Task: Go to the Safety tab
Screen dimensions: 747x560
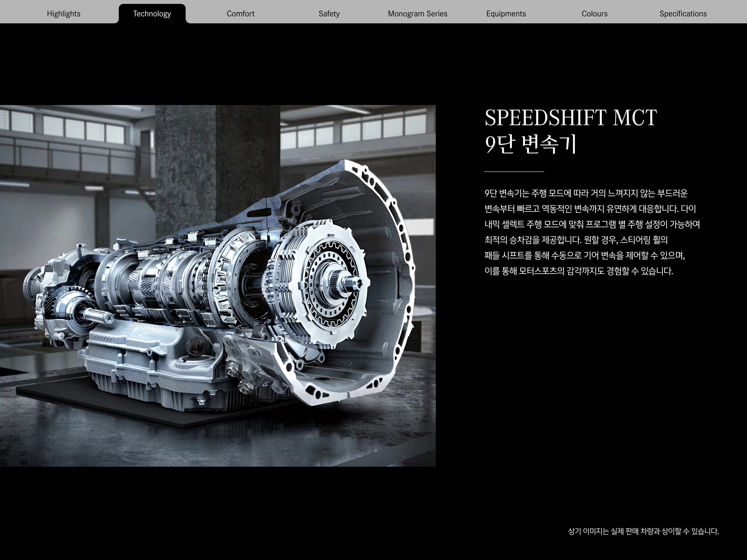Action: tap(329, 14)
